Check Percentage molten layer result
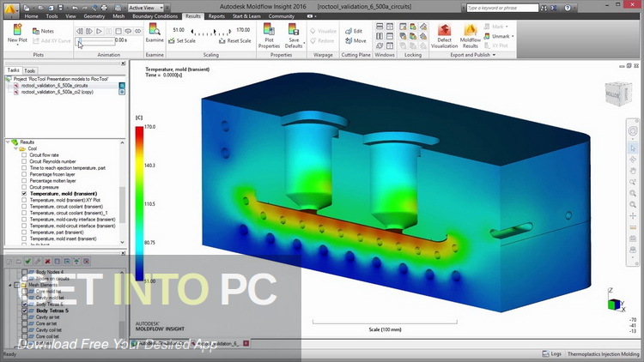Screen dimensions: 644x362 coord(24,181)
